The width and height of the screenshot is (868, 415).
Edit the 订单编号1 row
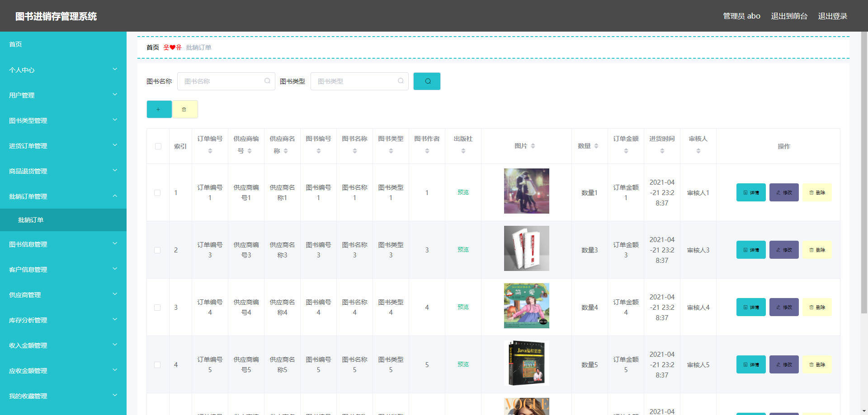point(784,192)
